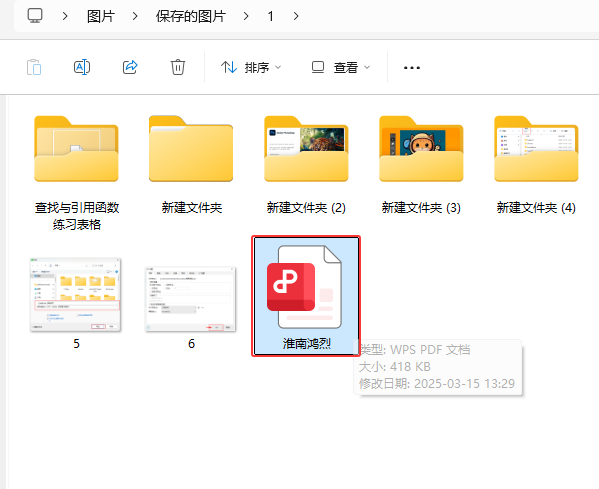Screen dimensions: 599x489
Task: Click the 新建文件夹 (2) name label
Action: [306, 208]
